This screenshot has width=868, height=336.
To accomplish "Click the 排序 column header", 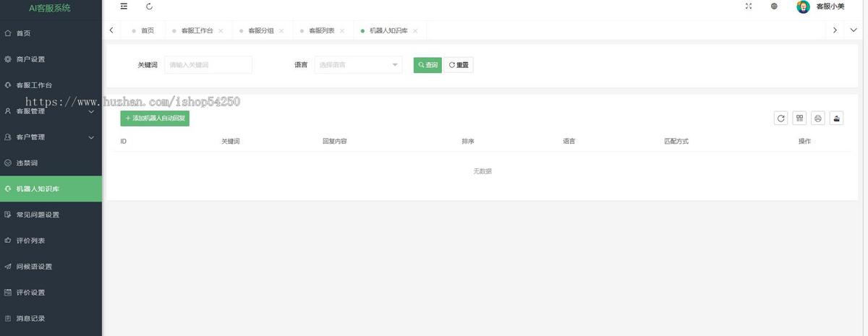I will (468, 142).
